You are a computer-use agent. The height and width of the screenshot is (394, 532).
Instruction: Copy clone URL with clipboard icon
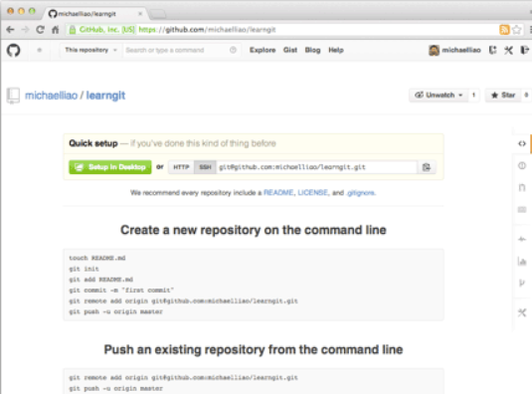(x=427, y=167)
